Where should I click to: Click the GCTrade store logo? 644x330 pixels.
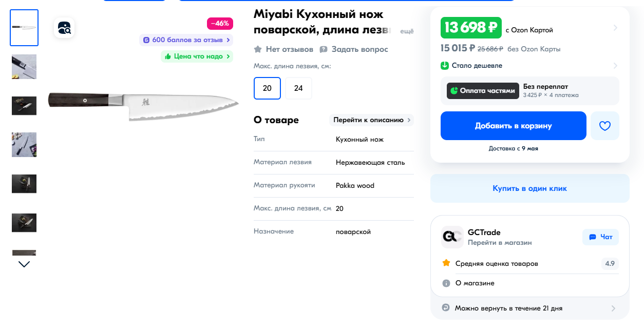coord(452,237)
